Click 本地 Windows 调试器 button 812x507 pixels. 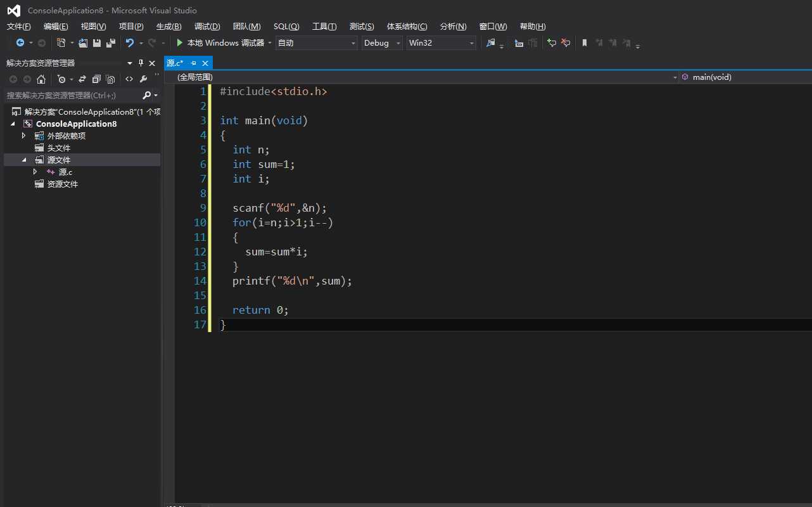click(x=220, y=43)
